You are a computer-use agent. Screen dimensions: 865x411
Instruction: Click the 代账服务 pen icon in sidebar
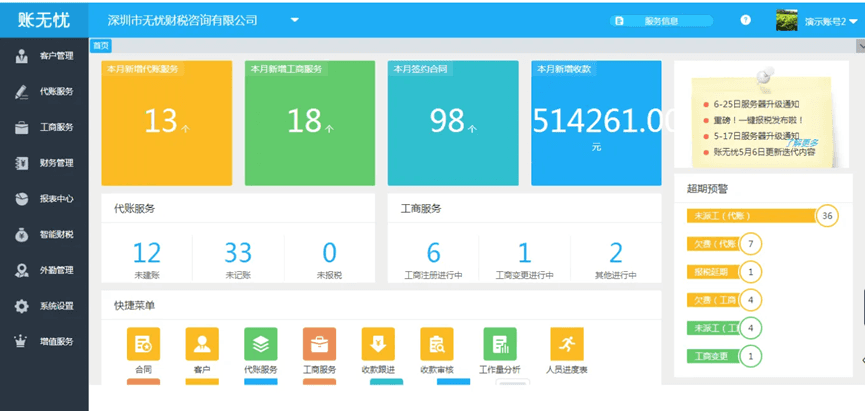pyautogui.click(x=22, y=92)
